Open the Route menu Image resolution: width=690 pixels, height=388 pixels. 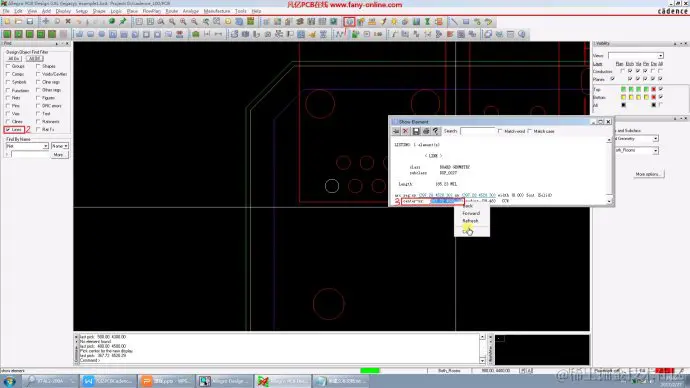coord(172,11)
